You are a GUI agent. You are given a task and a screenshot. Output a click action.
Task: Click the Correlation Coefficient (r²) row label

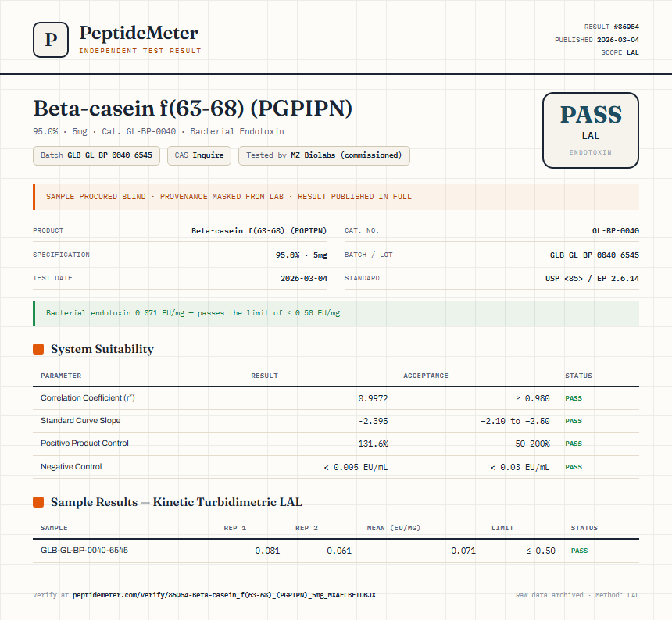click(88, 397)
